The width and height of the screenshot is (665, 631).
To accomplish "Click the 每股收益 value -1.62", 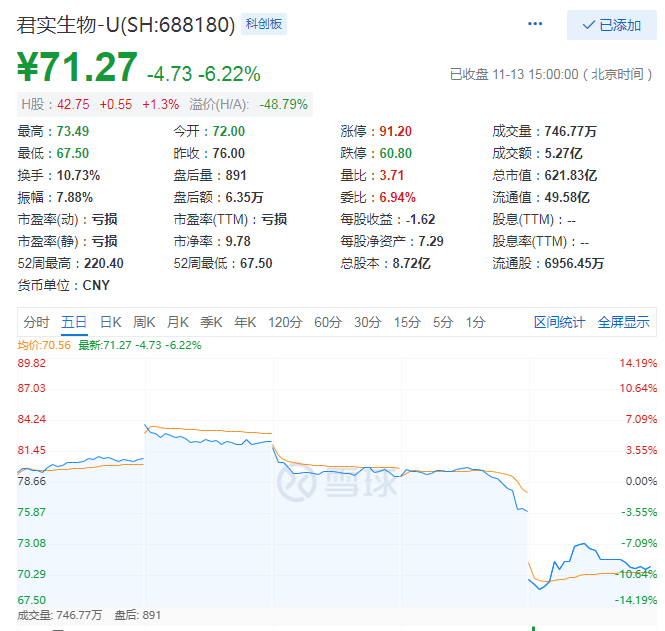I will pos(420,220).
